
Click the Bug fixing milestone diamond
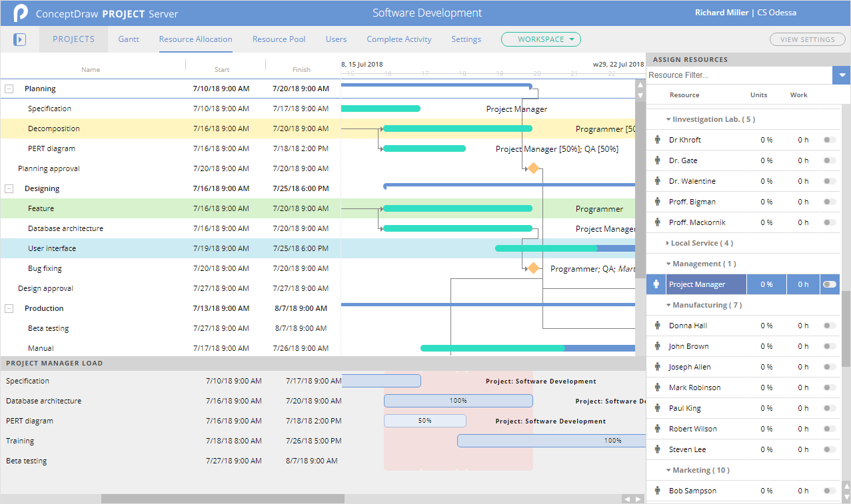(532, 268)
